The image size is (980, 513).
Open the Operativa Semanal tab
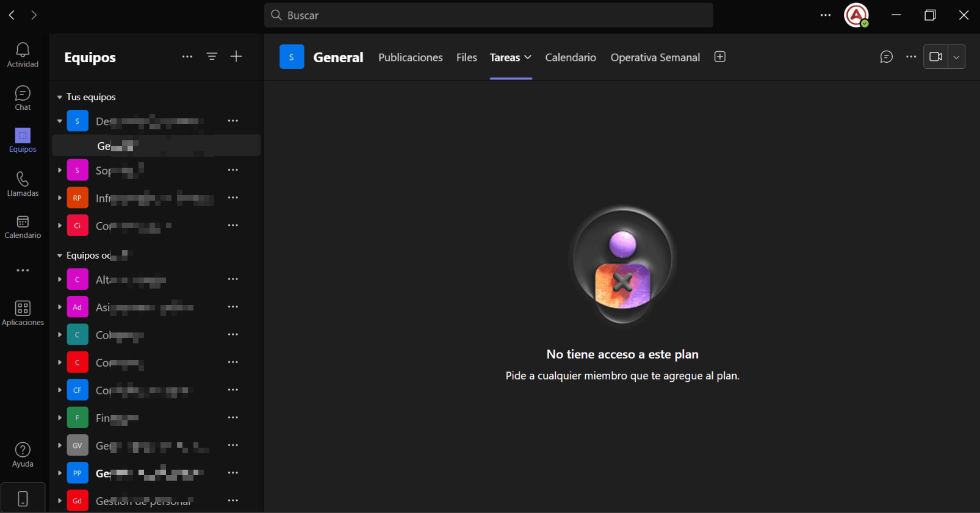[x=655, y=57]
